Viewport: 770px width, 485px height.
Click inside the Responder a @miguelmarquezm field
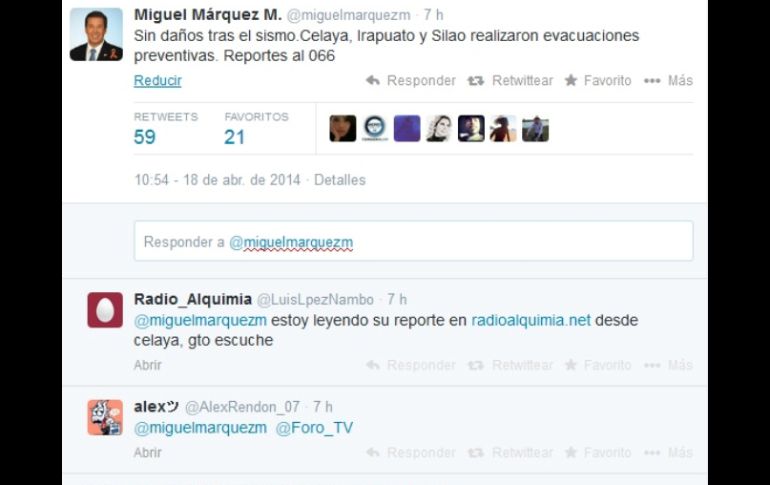tap(413, 241)
